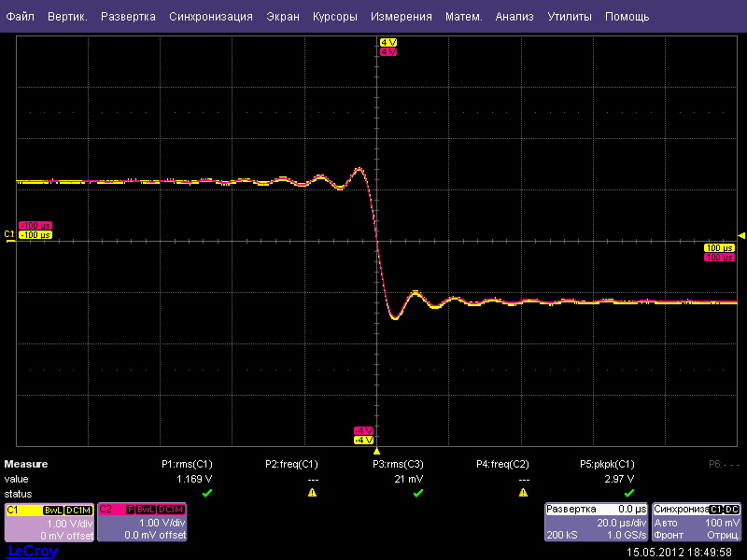This screenshot has width=747, height=560.
Task: Open the Утилиты menu
Action: (569, 17)
